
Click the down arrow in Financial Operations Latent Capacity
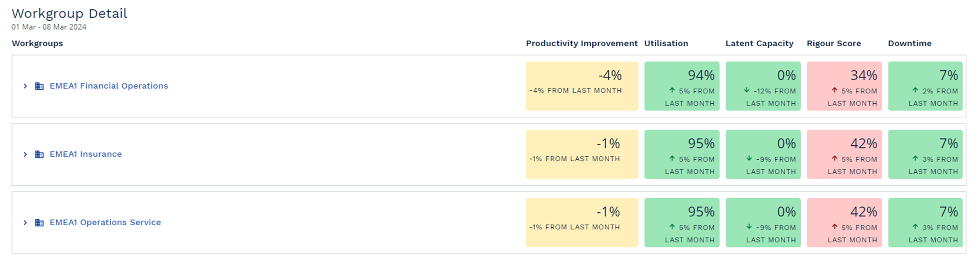click(747, 90)
